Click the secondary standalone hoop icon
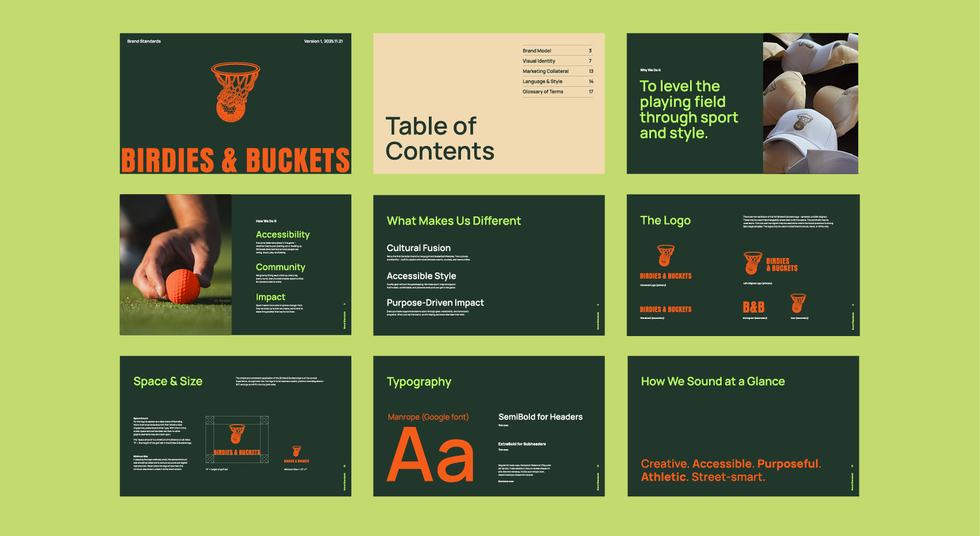980x536 pixels. 798,303
